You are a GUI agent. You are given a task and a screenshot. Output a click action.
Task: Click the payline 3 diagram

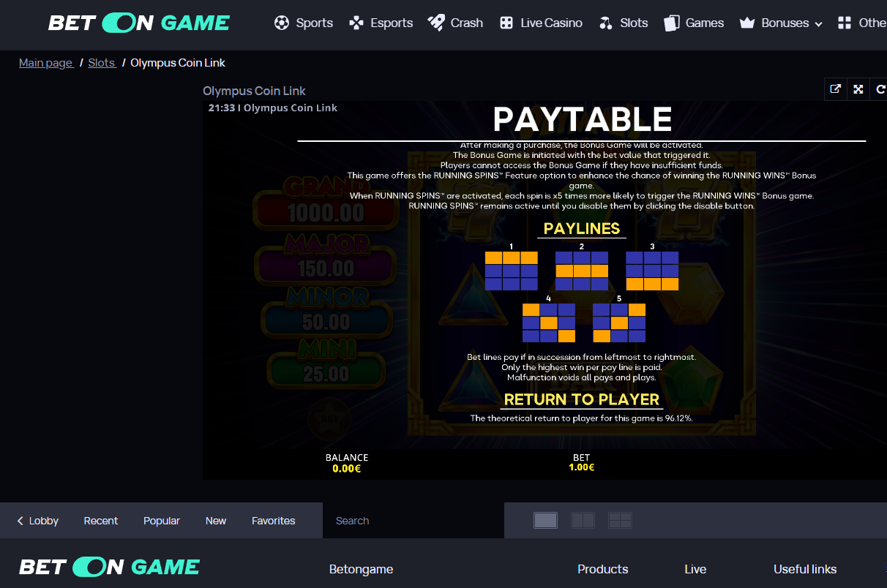652,271
